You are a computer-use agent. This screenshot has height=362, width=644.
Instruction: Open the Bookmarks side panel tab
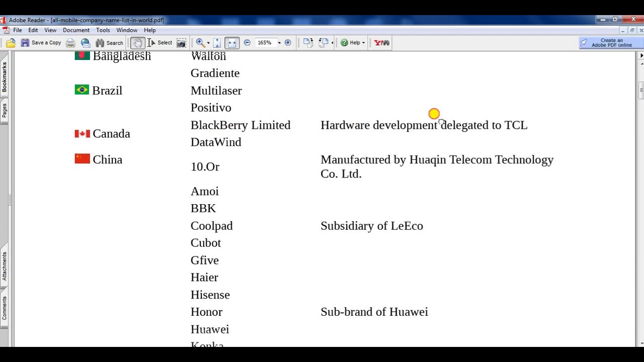point(4,77)
